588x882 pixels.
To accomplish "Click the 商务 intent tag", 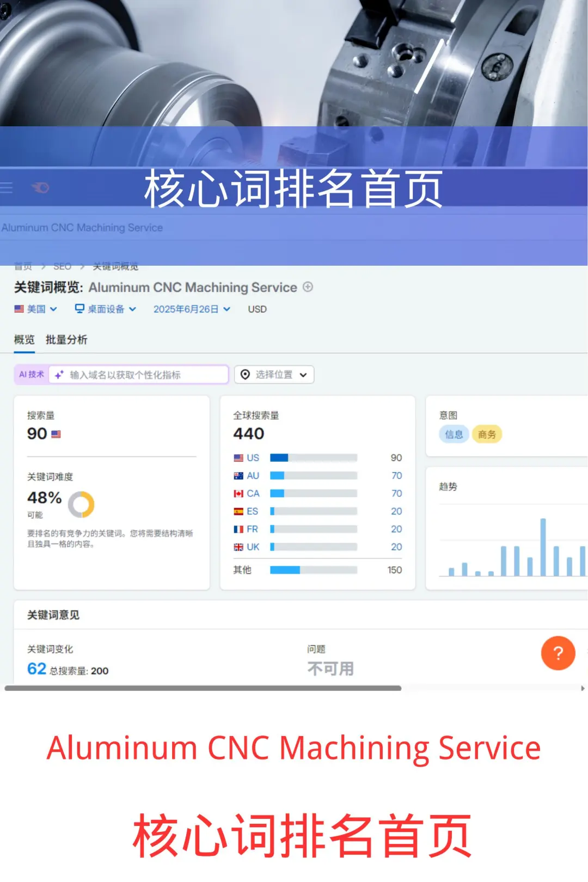I will pos(487,434).
